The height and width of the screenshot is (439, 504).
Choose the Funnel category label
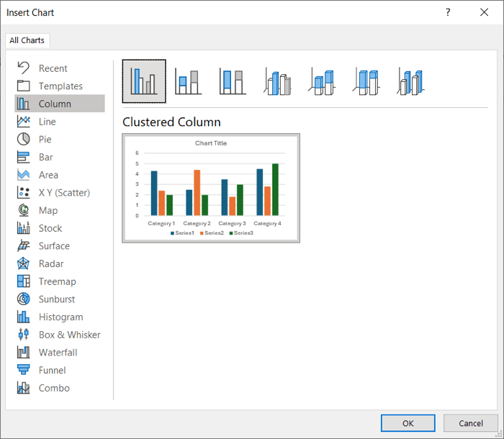click(52, 370)
